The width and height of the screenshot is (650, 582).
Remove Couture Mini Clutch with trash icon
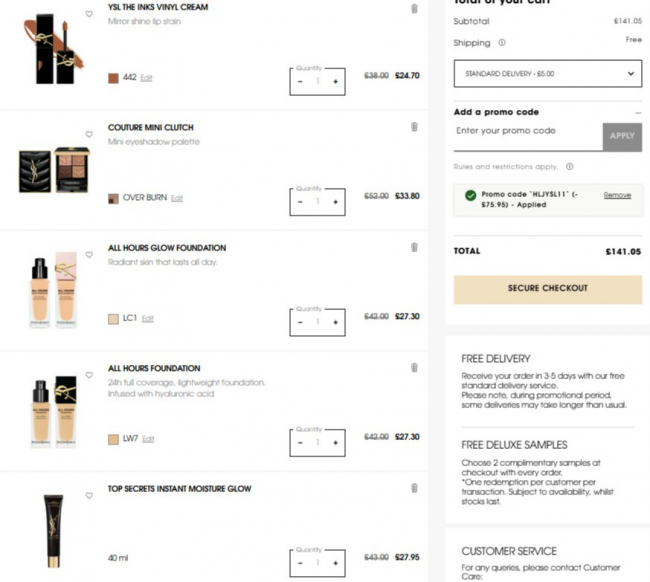[414, 127]
